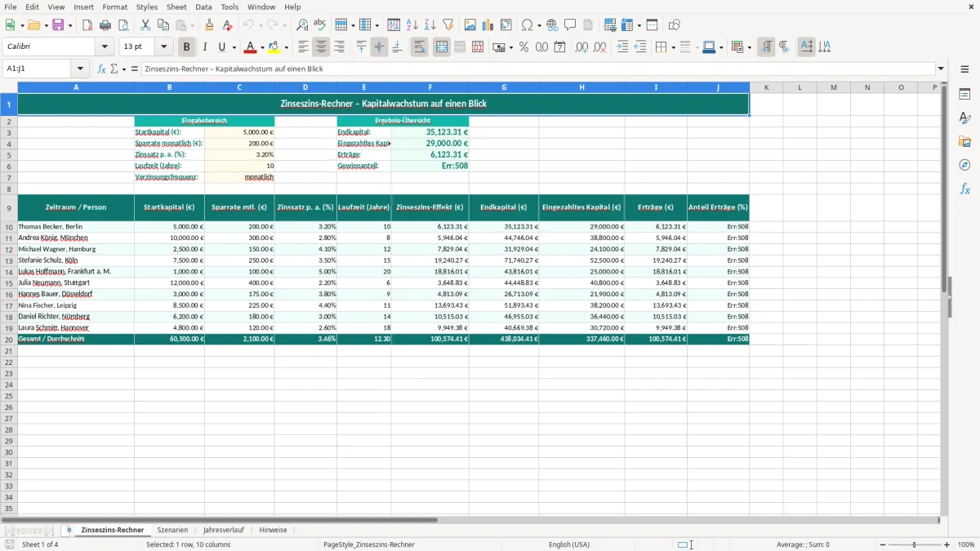Increase the indent
This screenshot has height=551, width=980.
click(x=622, y=47)
